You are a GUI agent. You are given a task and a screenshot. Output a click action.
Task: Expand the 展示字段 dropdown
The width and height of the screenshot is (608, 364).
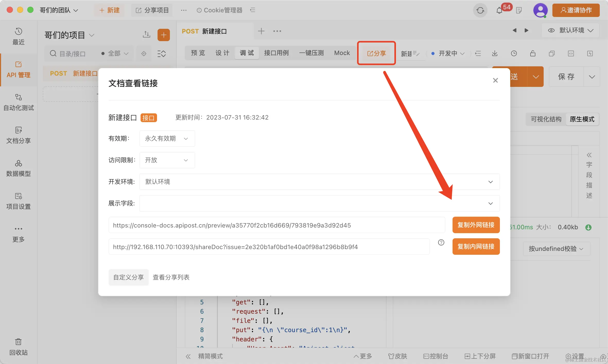tap(319, 203)
